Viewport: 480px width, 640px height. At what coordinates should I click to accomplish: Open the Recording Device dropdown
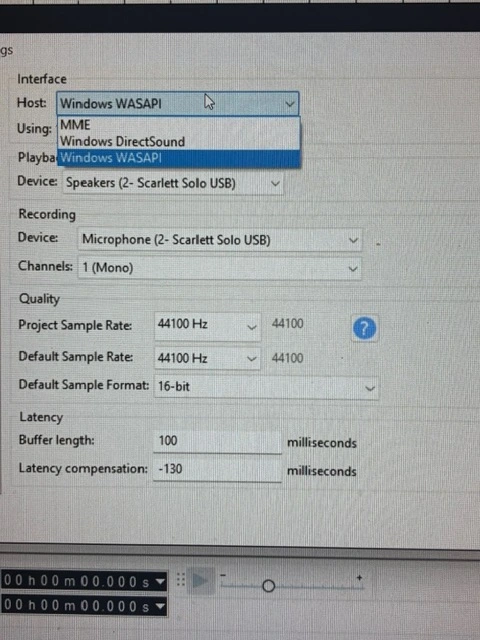[x=220, y=240]
